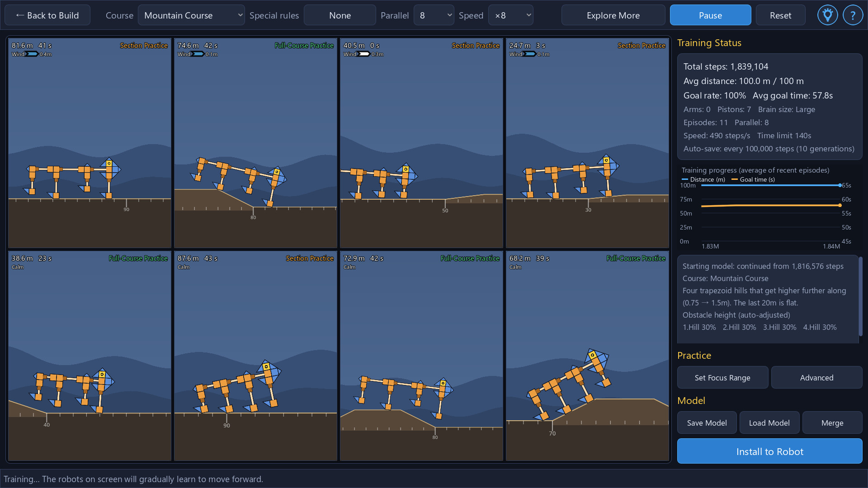Open help with the question mark icon
Image resolution: width=868 pixels, height=488 pixels.
click(853, 15)
